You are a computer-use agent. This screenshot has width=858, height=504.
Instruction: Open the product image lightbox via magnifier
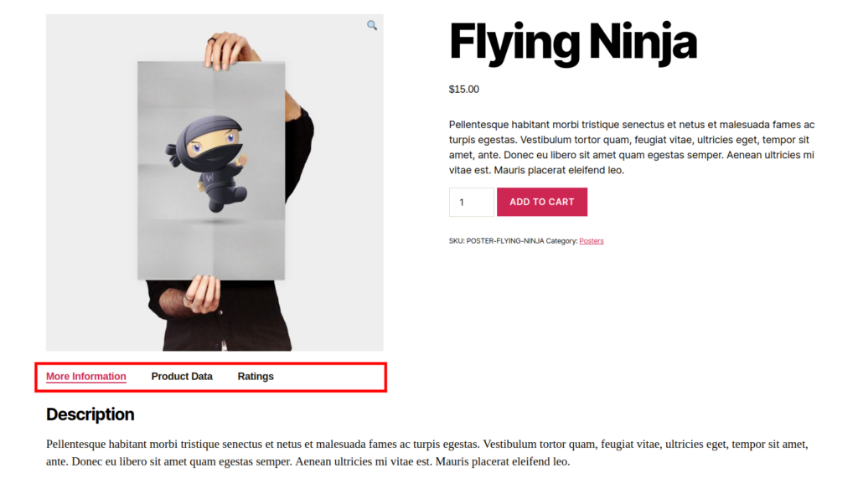pyautogui.click(x=371, y=25)
